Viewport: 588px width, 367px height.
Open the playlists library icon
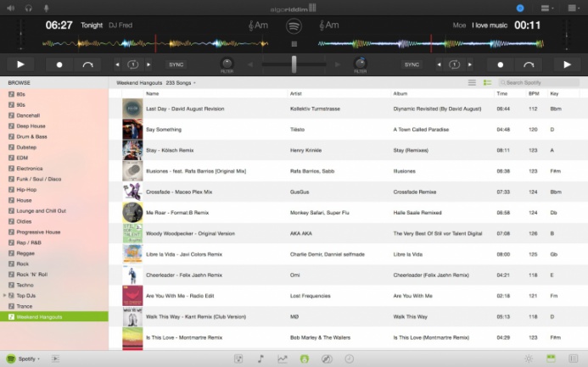(238, 359)
